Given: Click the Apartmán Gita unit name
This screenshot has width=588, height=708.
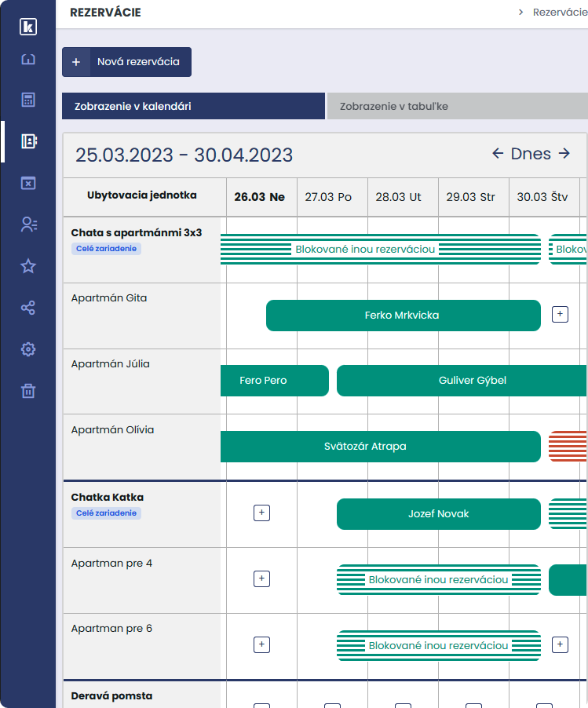Looking at the screenshot, I should point(109,298).
